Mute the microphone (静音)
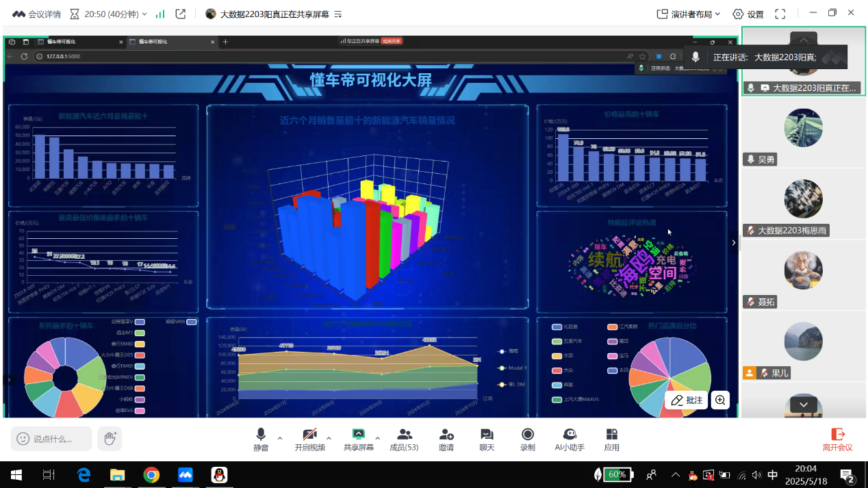 click(261, 439)
